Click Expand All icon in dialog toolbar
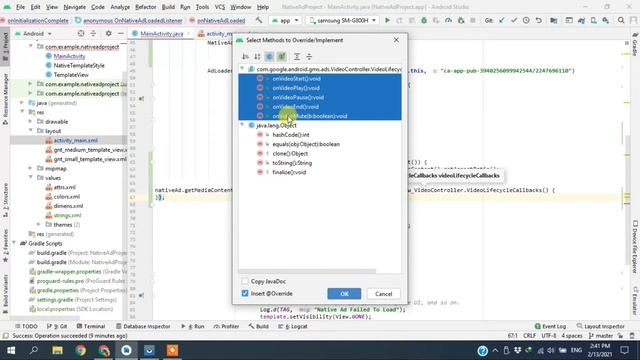The width and height of the screenshot is (640, 360). click(x=297, y=56)
